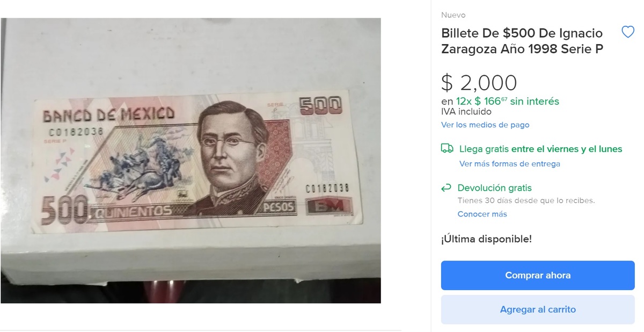Click IVA incluido text

pos(466,112)
